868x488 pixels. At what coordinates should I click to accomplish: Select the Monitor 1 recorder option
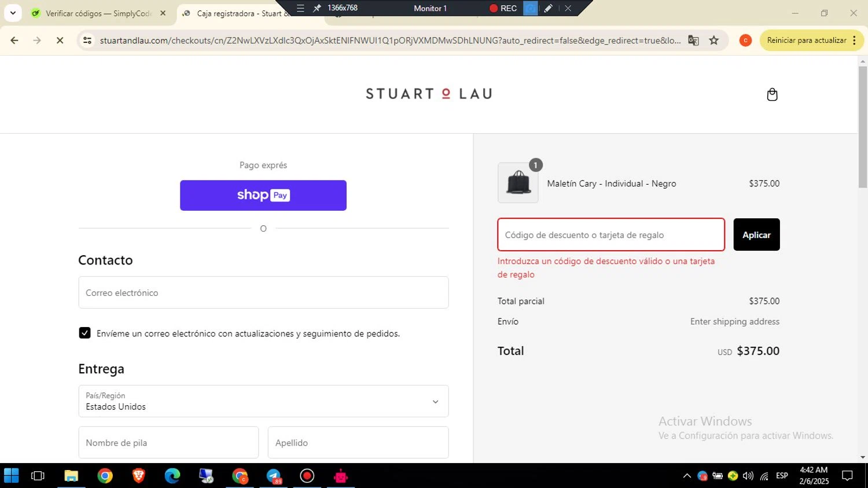(430, 8)
